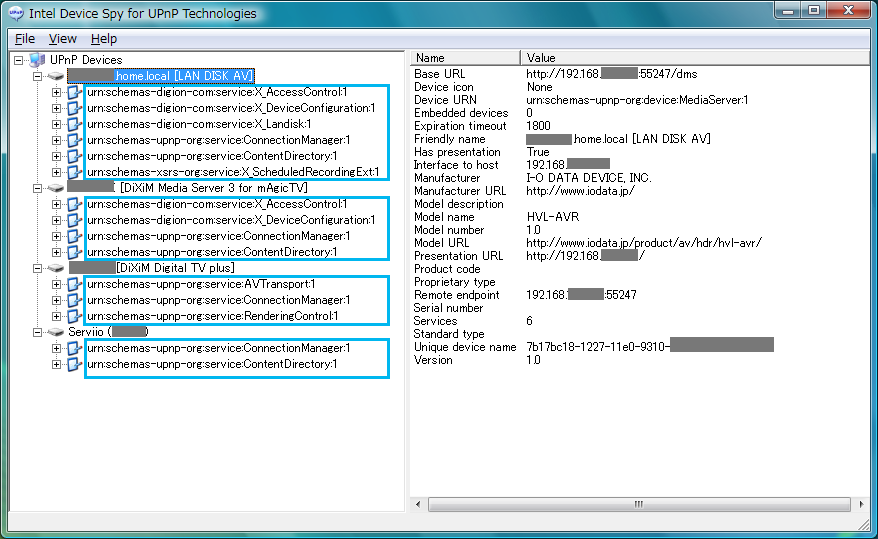Select the Expiration timeout value 1800
This screenshot has height=539, width=878.
(x=538, y=126)
